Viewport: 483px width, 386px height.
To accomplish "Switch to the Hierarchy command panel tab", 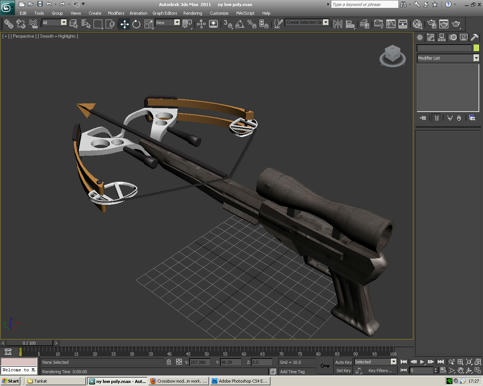I will 441,37.
